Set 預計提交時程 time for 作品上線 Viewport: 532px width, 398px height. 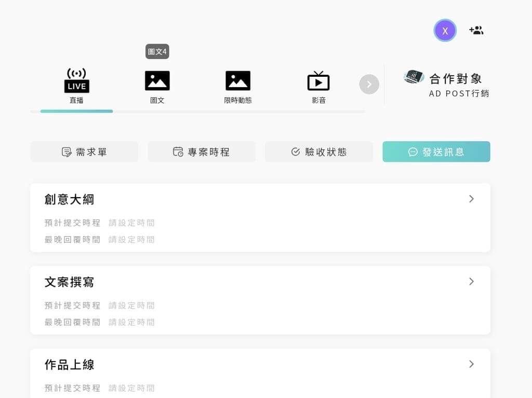tap(131, 388)
